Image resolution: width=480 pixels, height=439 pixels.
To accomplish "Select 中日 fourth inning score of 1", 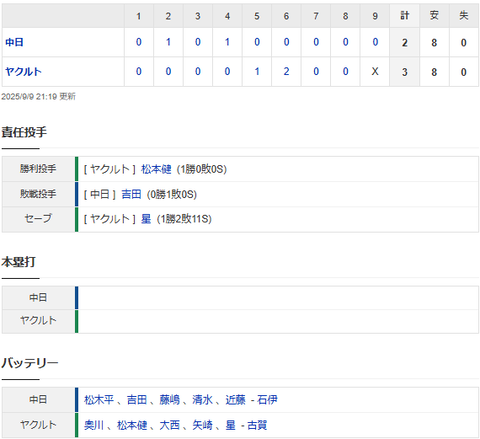I will [227, 42].
